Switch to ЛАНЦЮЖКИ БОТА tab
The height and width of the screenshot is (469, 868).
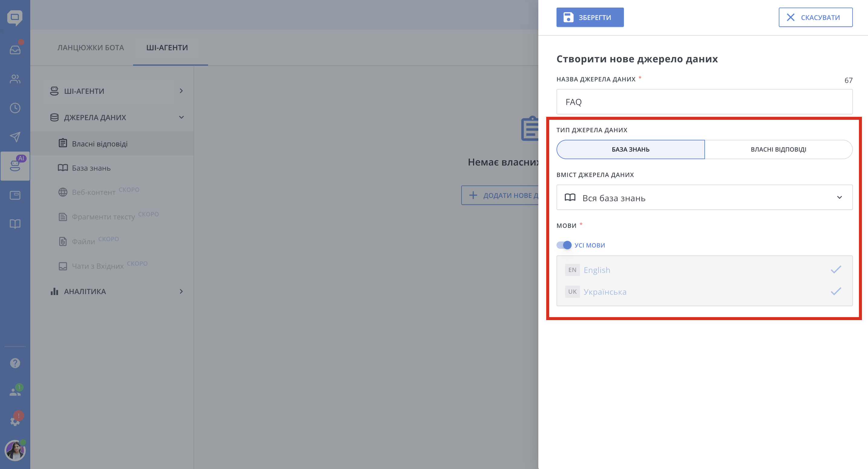[x=91, y=48]
